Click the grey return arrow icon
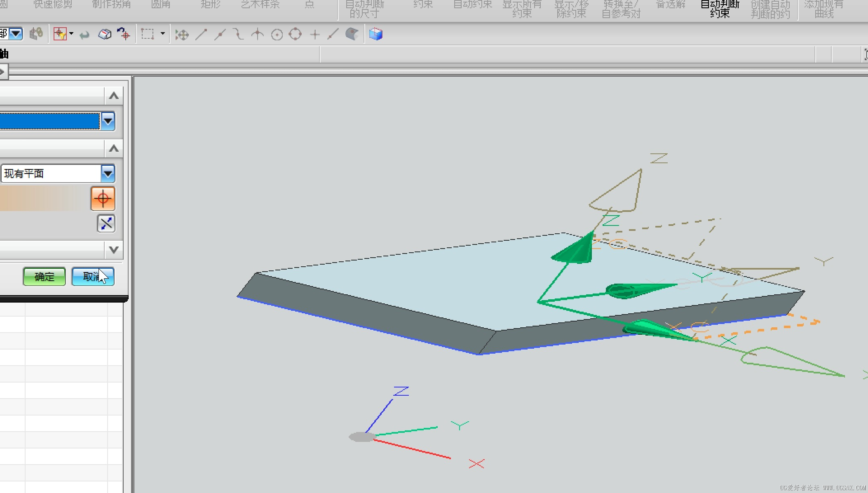 pyautogui.click(x=84, y=35)
